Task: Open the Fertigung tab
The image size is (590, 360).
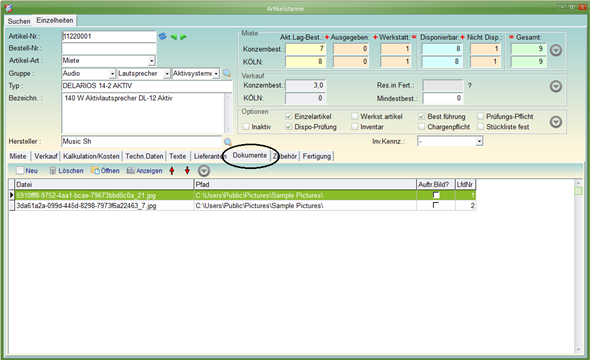Action: (317, 156)
